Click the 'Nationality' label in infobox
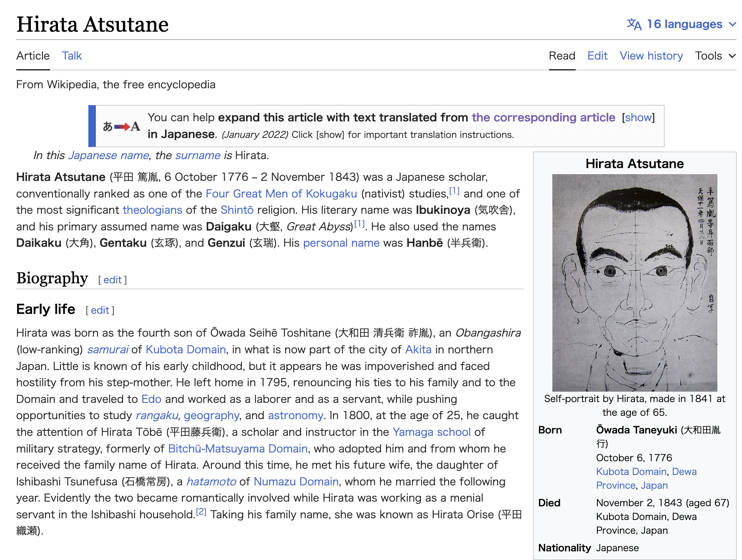Screen dimensions: 742x560 point(564,548)
